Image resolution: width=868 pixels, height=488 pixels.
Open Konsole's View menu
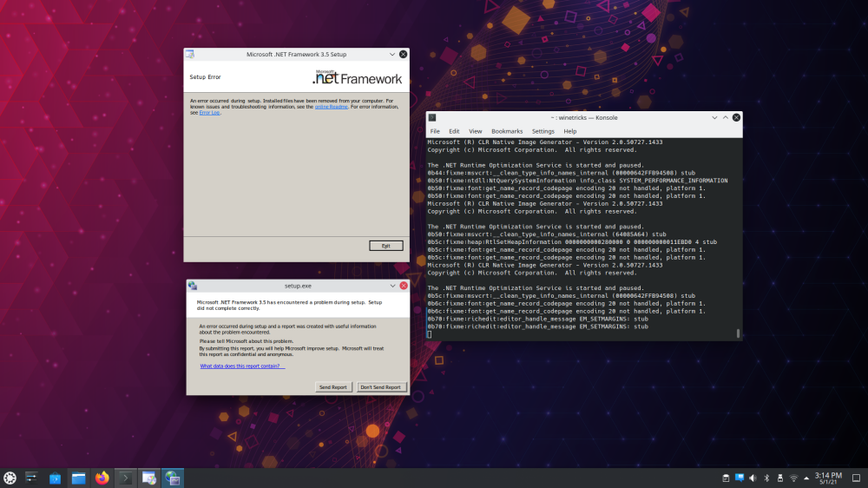click(x=476, y=131)
